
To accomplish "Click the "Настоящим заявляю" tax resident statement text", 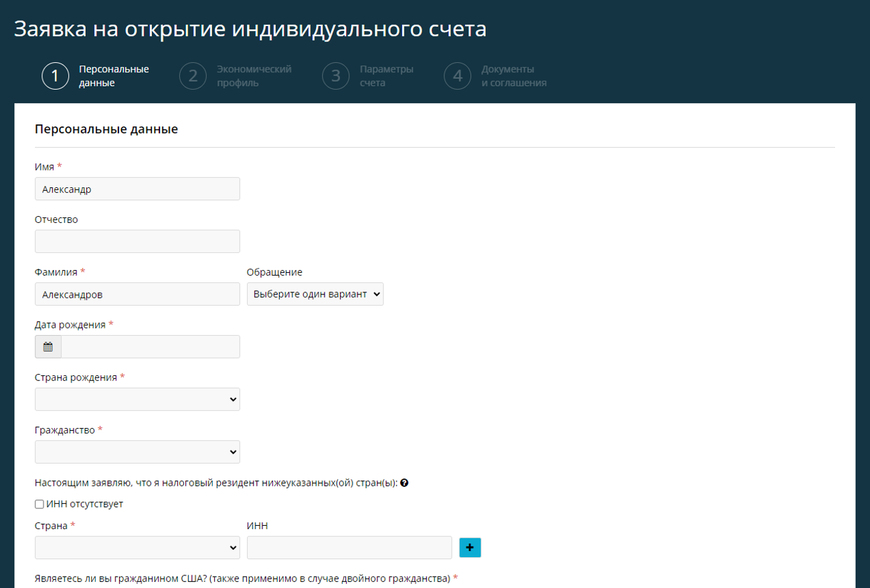I will (x=216, y=483).
